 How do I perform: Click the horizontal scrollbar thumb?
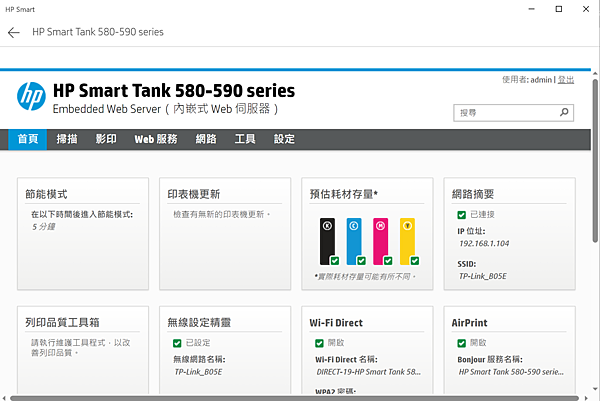point(294,398)
